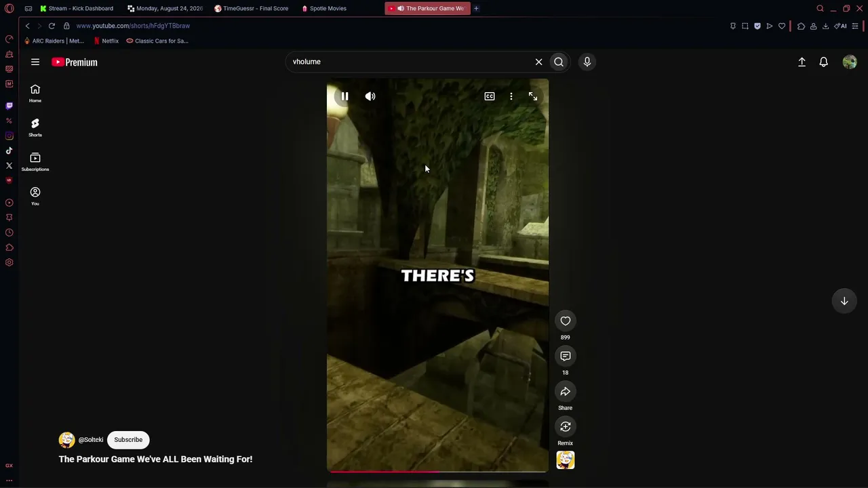Image resolution: width=868 pixels, height=488 pixels.
Task: Go to the next short with down arrow
Action: 844,301
